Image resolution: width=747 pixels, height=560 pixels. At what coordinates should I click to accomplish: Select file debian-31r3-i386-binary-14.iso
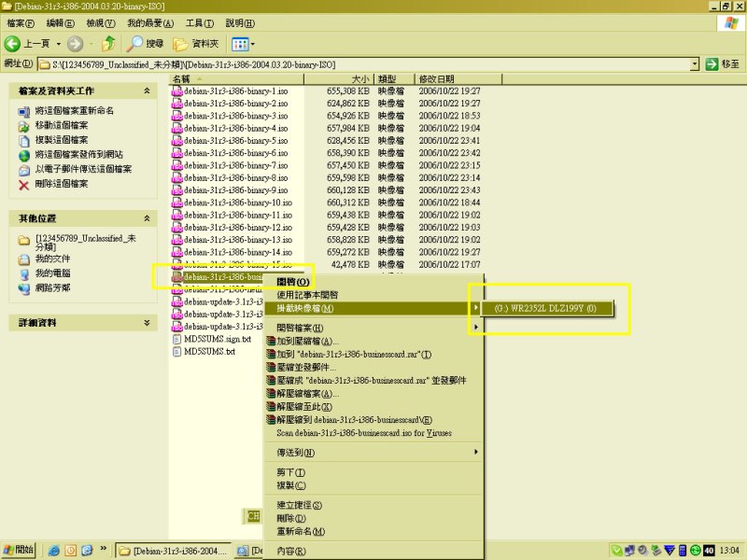coord(238,252)
